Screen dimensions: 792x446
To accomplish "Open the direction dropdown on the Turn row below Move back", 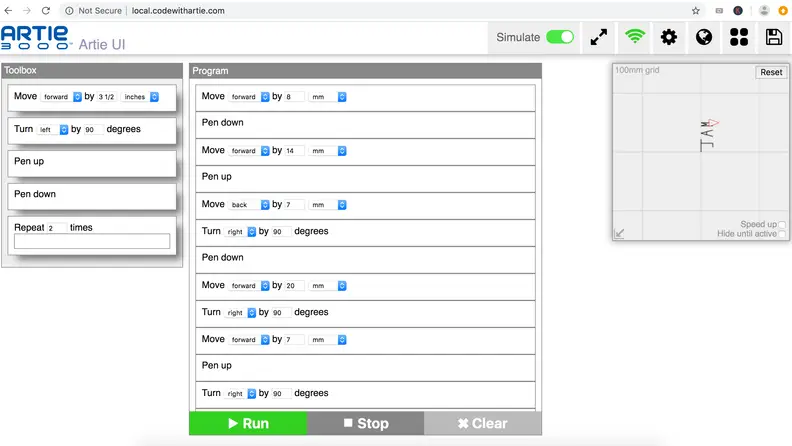I will coord(240,232).
